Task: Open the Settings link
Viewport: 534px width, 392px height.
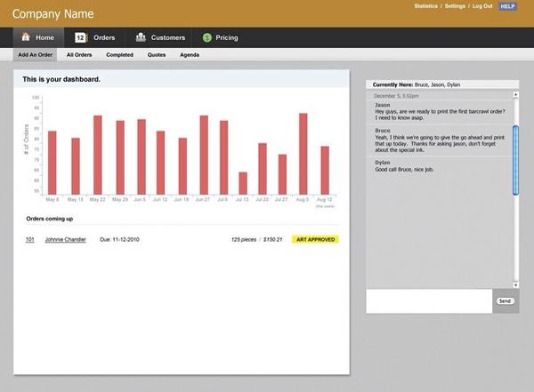Action: click(x=455, y=6)
